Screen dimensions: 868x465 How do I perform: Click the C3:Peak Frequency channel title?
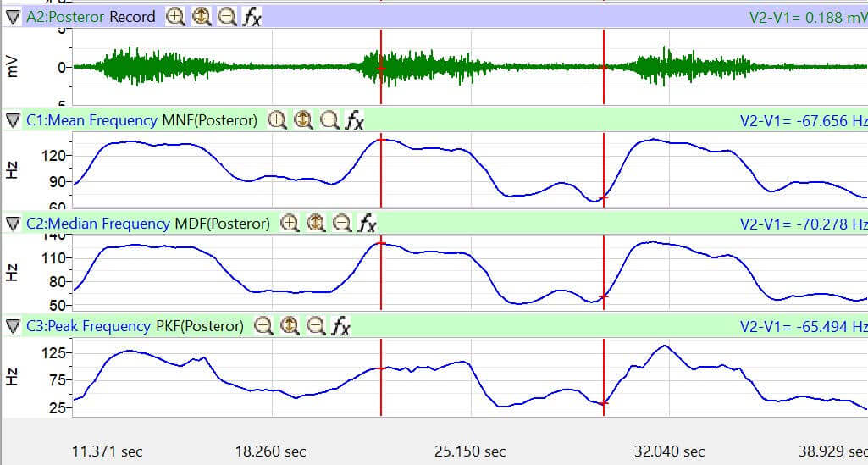[x=89, y=326]
